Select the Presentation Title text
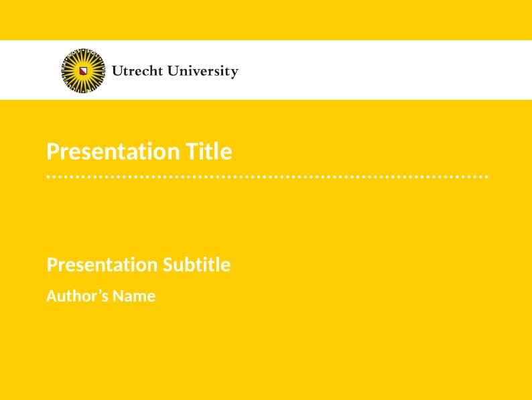532x400 pixels. 139,151
